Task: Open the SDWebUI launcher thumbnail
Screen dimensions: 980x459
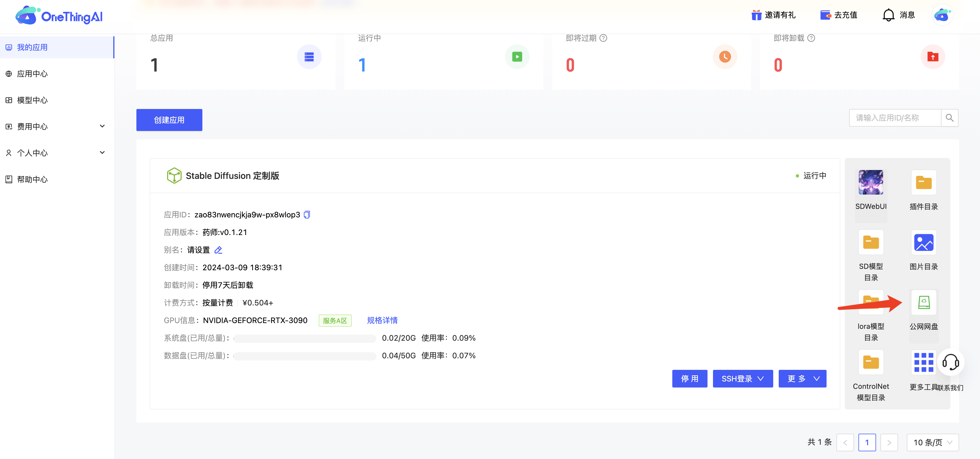Action: coord(871,182)
